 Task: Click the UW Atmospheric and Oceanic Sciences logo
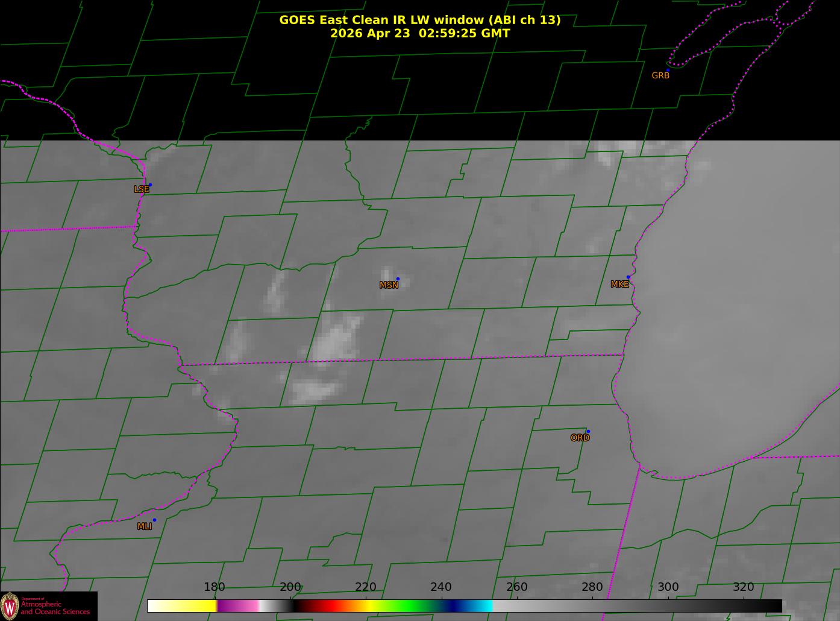coord(48,606)
